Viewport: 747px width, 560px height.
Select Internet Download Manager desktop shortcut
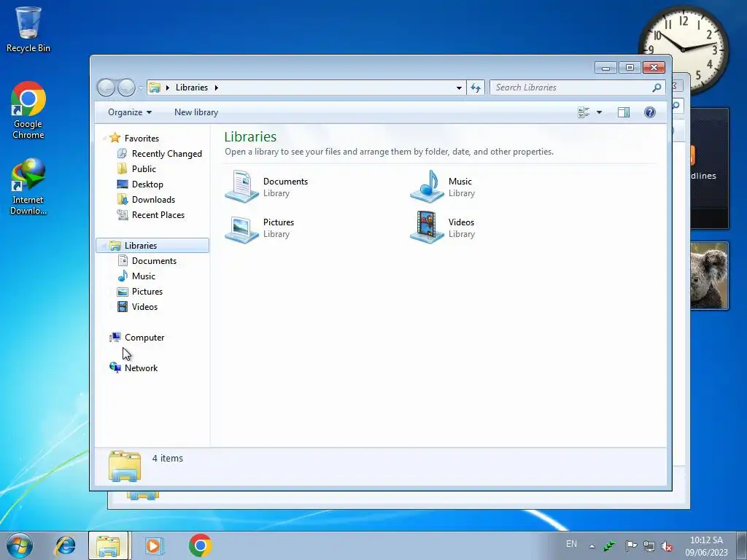click(x=28, y=187)
